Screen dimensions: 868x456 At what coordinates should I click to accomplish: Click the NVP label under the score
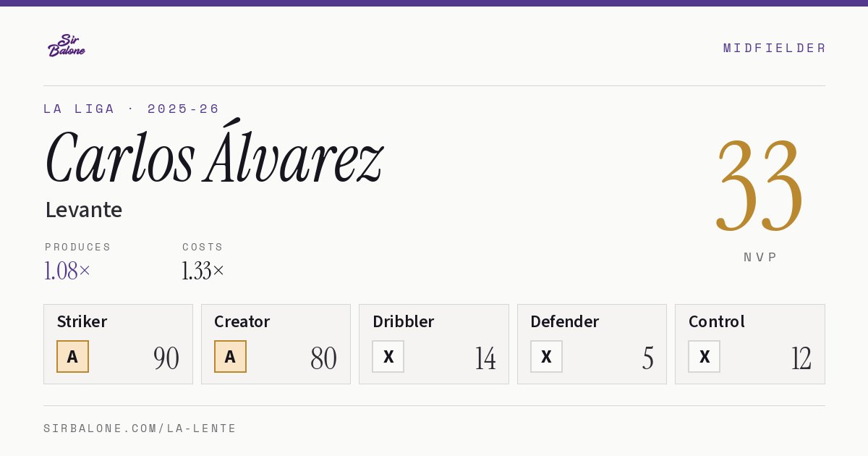point(760,257)
